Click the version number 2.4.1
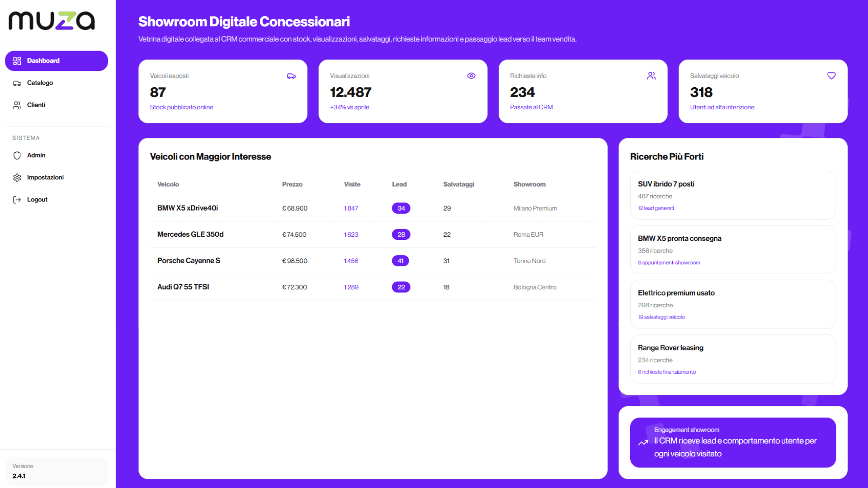 (19, 476)
